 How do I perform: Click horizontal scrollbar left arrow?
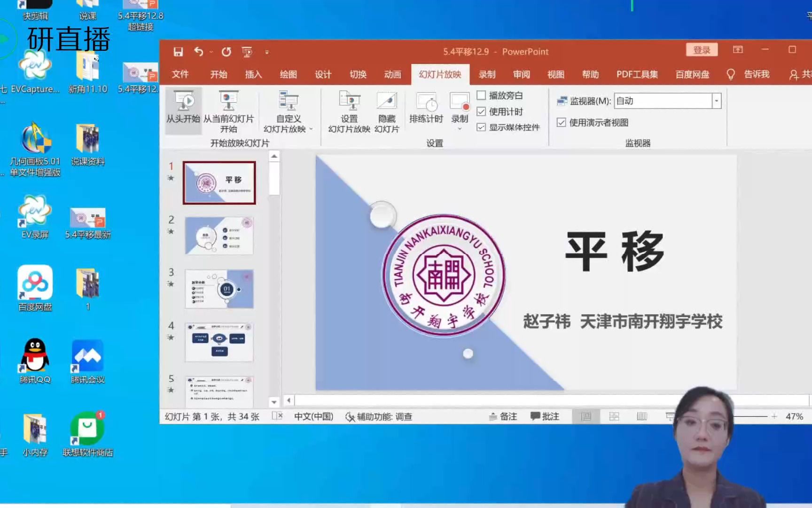(x=289, y=401)
